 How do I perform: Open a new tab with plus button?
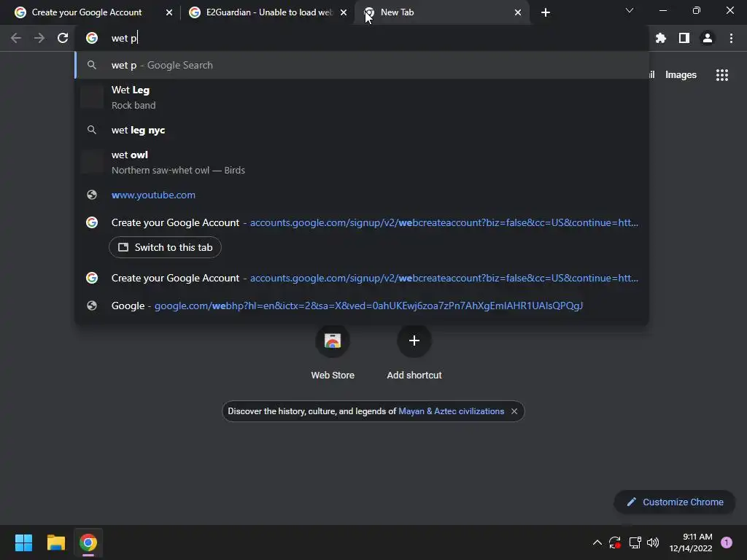(x=546, y=12)
